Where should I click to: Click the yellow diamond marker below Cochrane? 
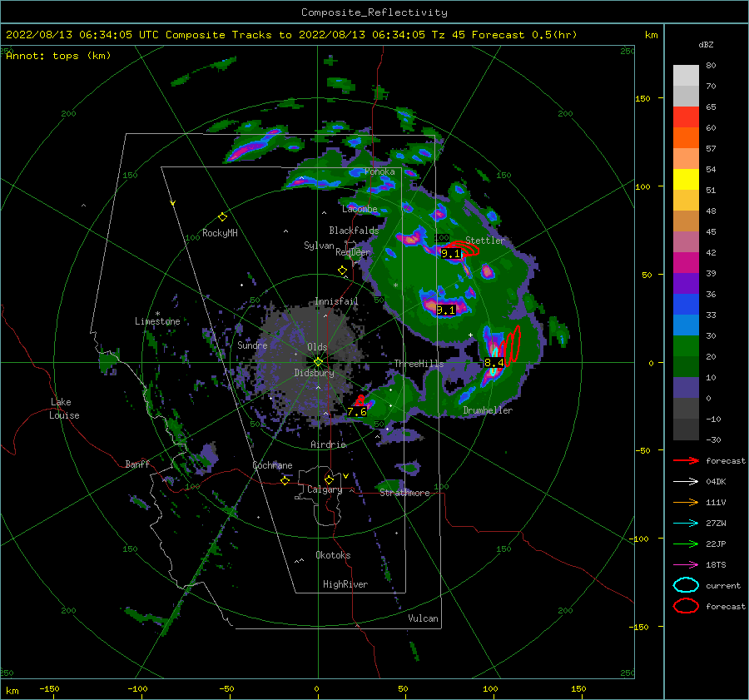pos(285,481)
